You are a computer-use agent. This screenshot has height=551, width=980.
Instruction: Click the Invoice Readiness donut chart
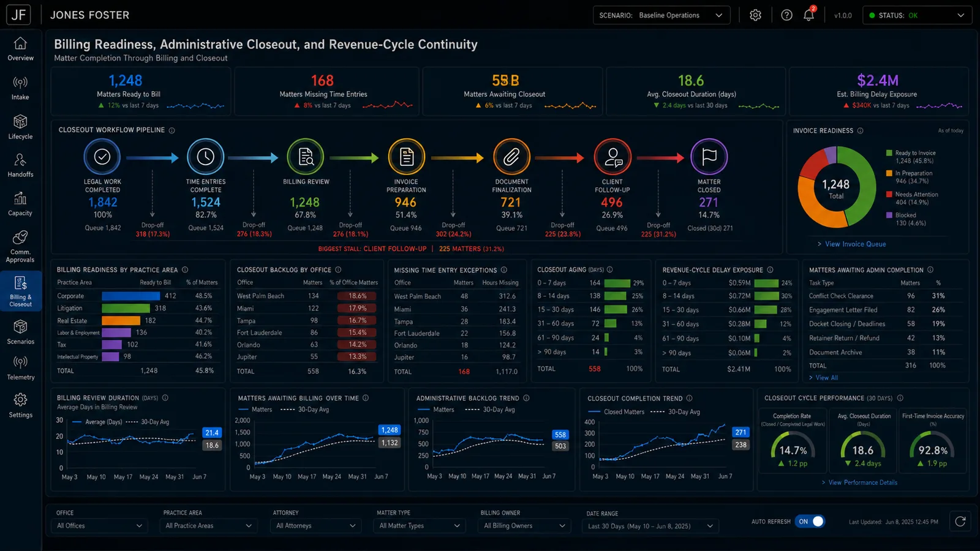[x=836, y=187]
